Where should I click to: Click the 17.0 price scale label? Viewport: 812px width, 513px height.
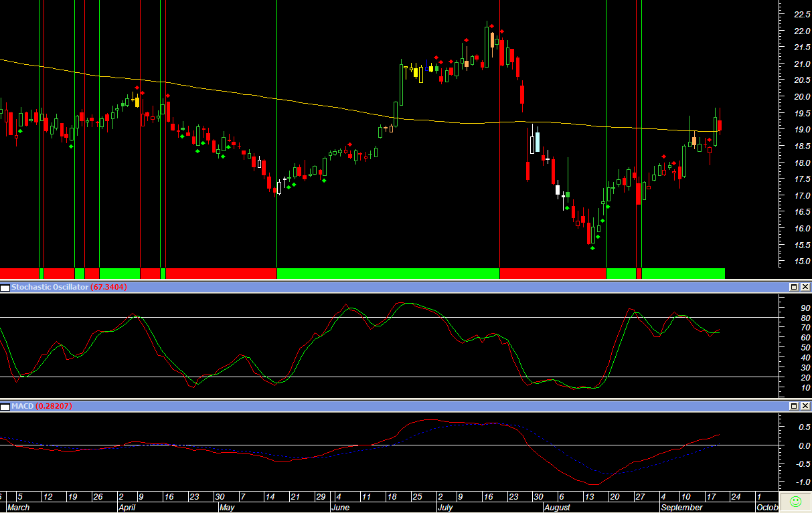[x=802, y=196]
